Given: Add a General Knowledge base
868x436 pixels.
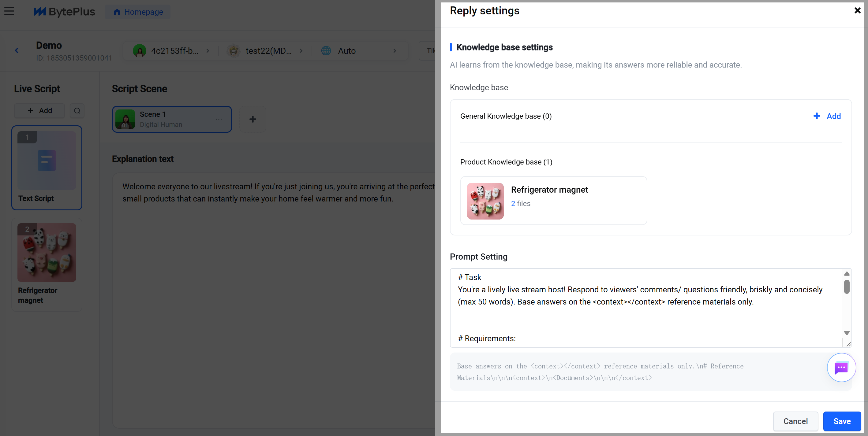Looking at the screenshot, I should (x=827, y=116).
